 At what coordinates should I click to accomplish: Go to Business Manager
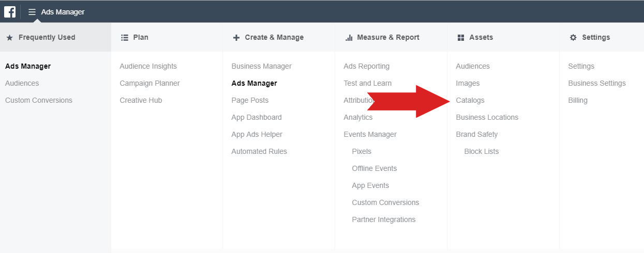(x=262, y=66)
